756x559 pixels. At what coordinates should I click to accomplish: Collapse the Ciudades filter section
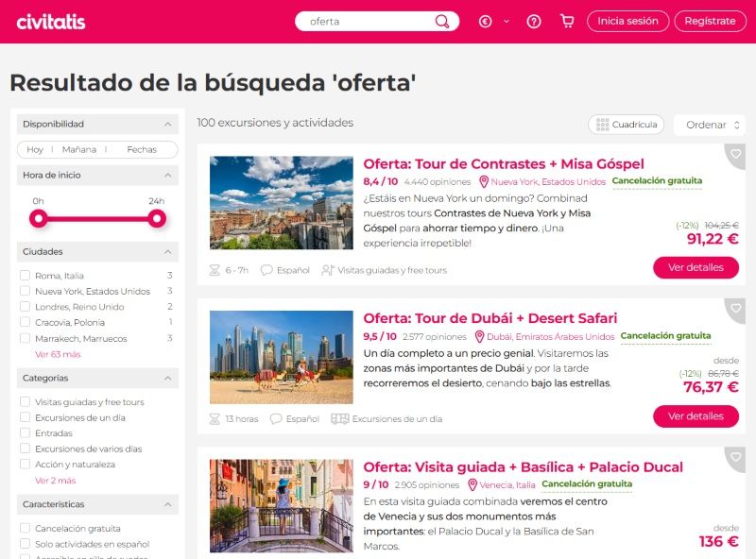coord(167,252)
